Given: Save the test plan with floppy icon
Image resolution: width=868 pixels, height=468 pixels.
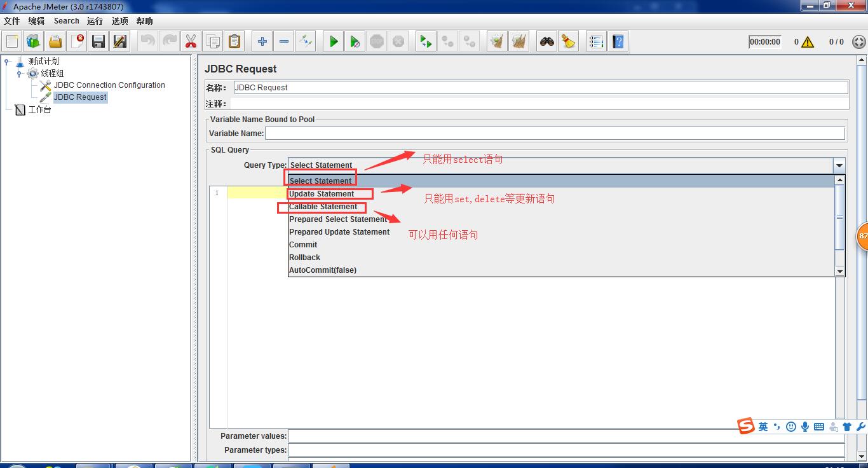Looking at the screenshot, I should pyautogui.click(x=98, y=41).
